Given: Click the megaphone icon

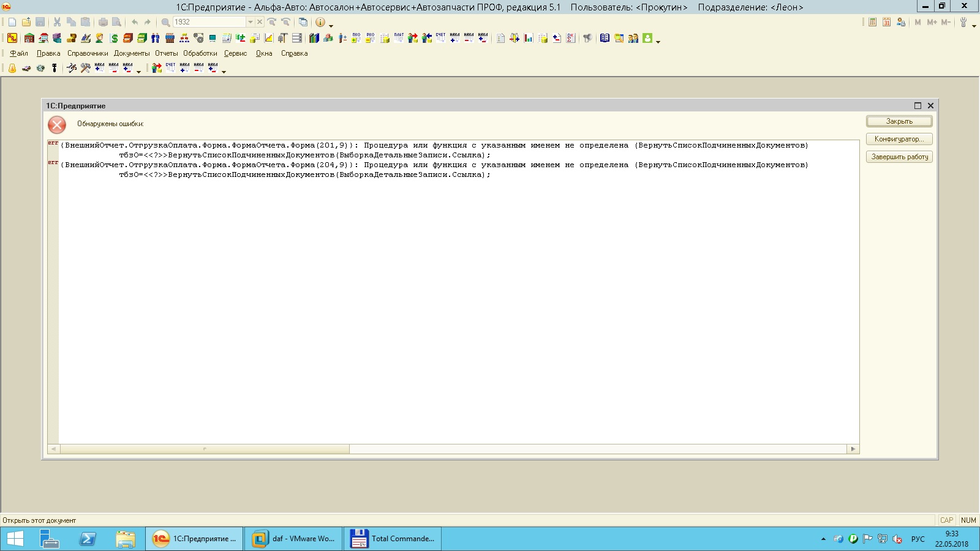Looking at the screenshot, I should [587, 38].
